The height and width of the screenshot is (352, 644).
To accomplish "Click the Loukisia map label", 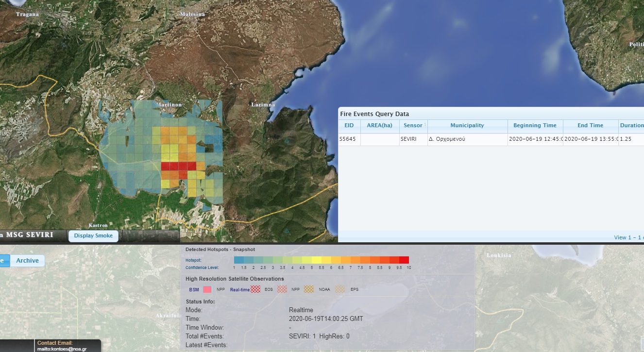I will pos(499,255).
